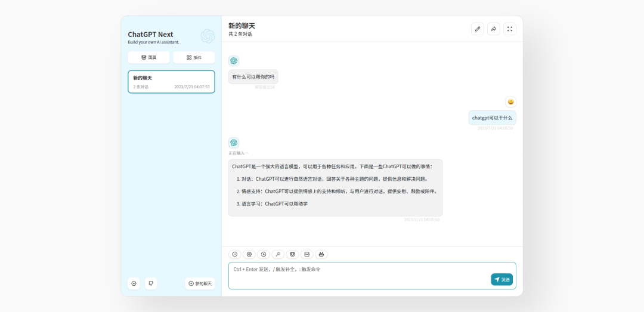Click the 2023/7/21 04:07:53 timestamp in the sidebar item
The width and height of the screenshot is (644, 312).
192,87
